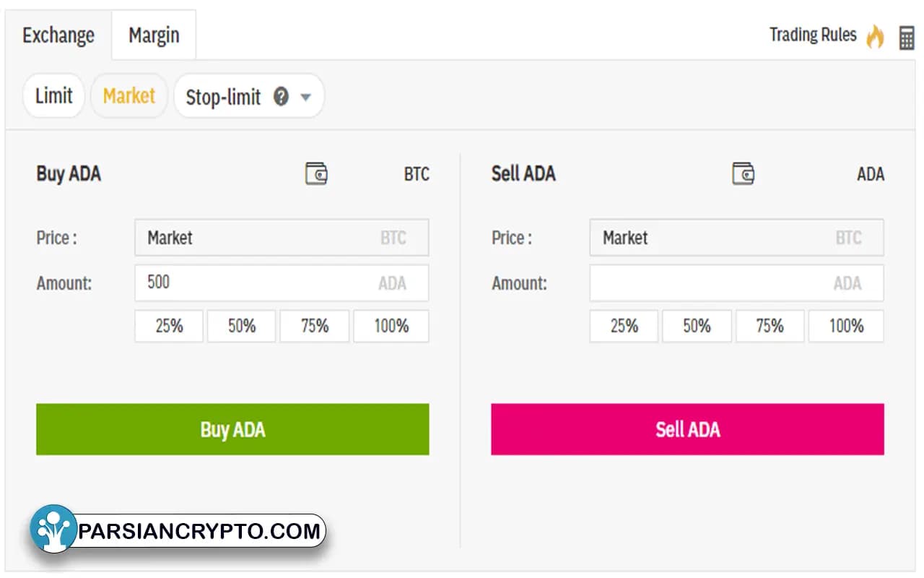This screenshot has height=578, width=924.
Task: Click the Stop-limit help question mark icon
Action: pos(282,96)
